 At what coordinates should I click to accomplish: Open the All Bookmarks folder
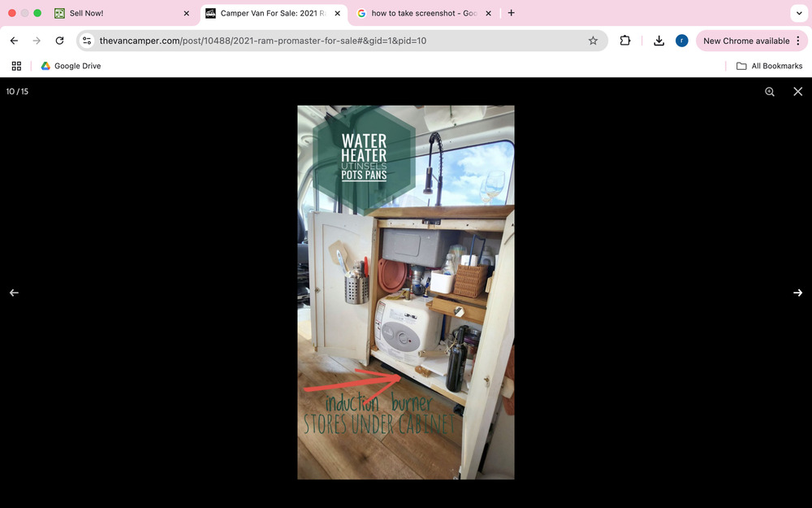(x=768, y=66)
